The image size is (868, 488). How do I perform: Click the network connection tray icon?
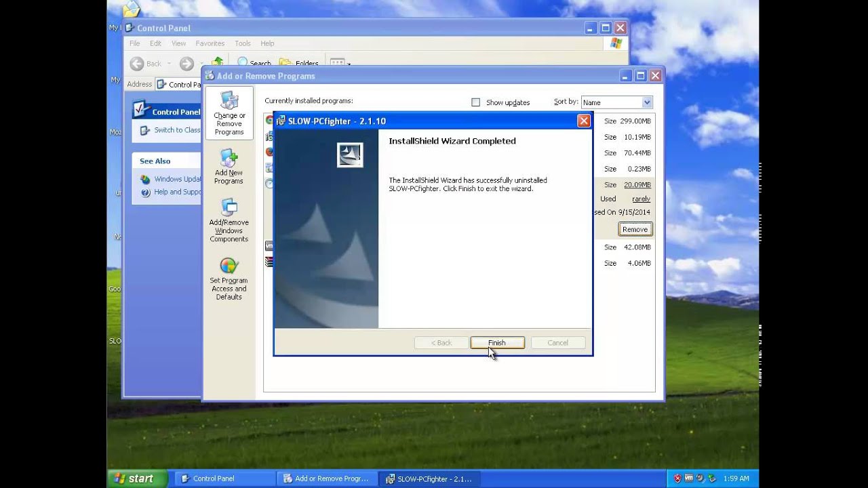pos(711,479)
